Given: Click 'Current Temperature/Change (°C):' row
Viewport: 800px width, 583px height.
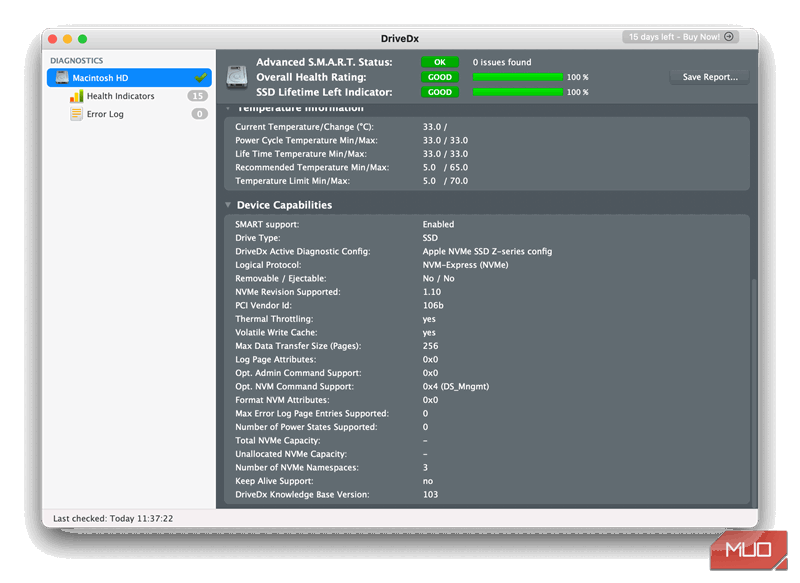Looking at the screenshot, I should click(487, 127).
